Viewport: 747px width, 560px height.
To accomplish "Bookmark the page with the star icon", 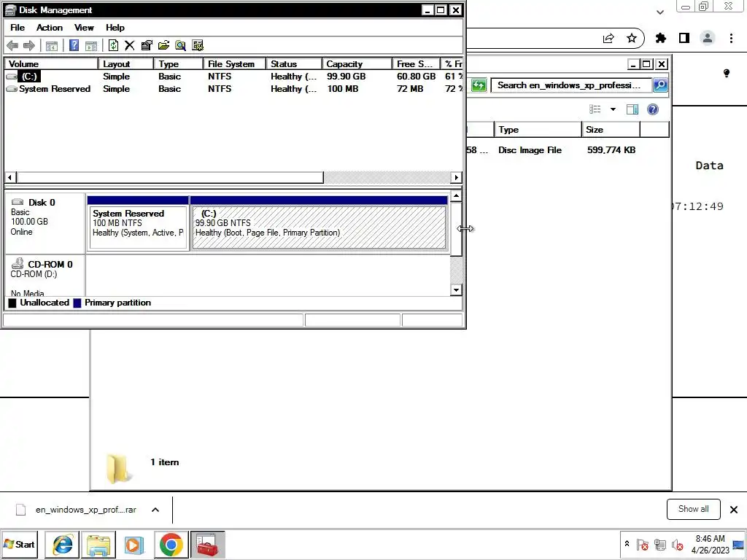I will click(632, 38).
